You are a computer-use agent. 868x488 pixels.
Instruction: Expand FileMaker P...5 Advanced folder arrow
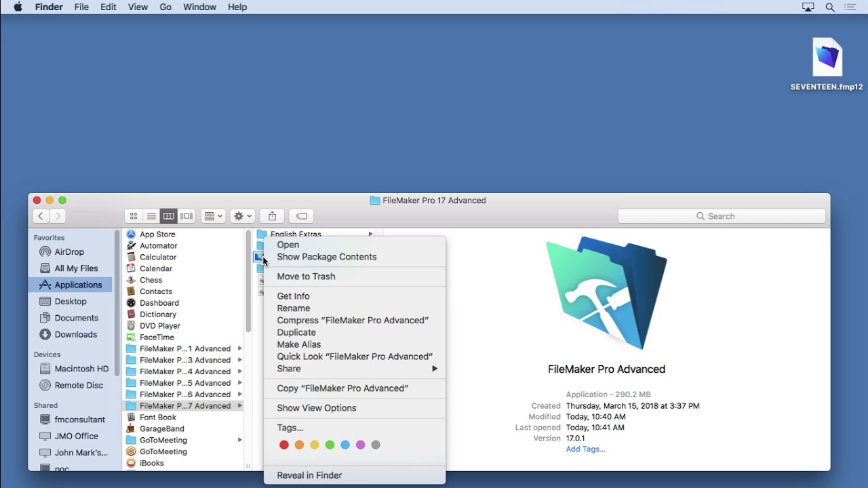240,383
